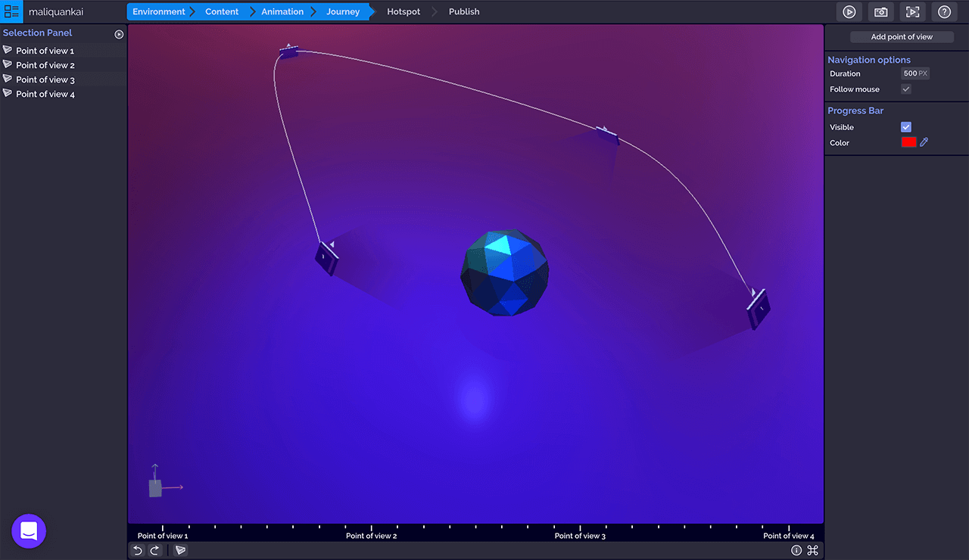Click the redo arrow in bottom toolbar

[x=154, y=550]
